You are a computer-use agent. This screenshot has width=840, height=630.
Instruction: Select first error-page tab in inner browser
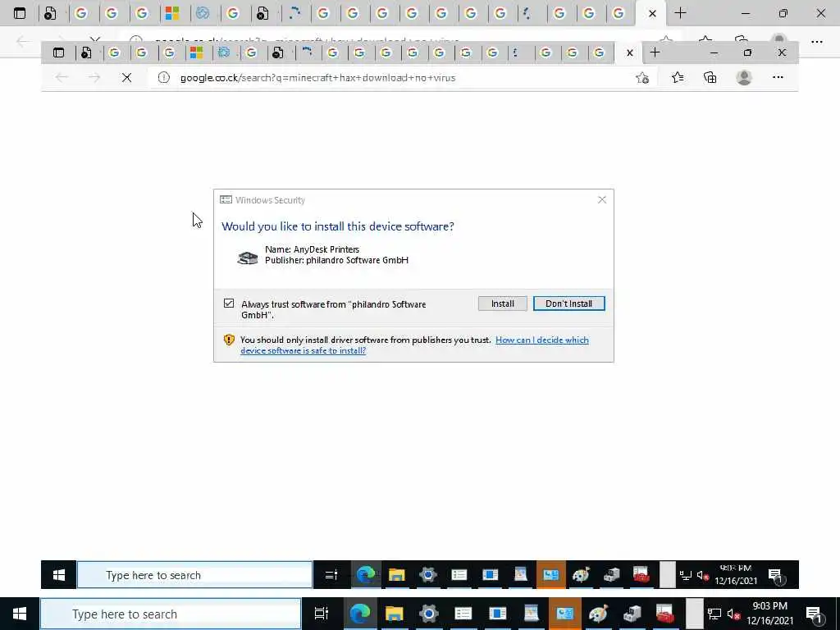86,52
